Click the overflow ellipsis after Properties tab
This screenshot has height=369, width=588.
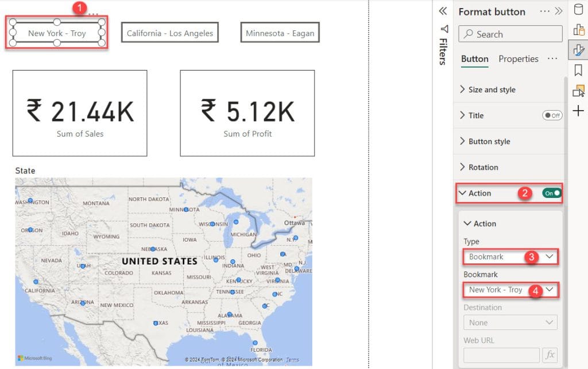[x=552, y=59]
